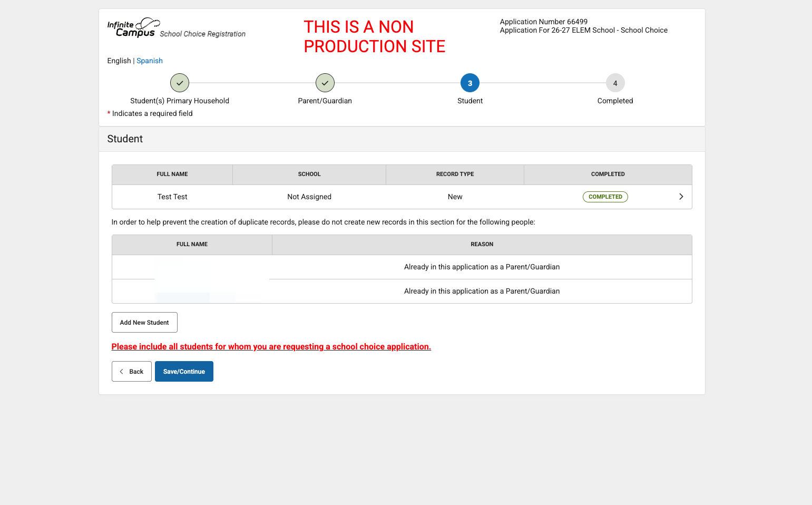Screen dimensions: 812x505
Task: Click Save/Continue button
Action: click(x=184, y=372)
